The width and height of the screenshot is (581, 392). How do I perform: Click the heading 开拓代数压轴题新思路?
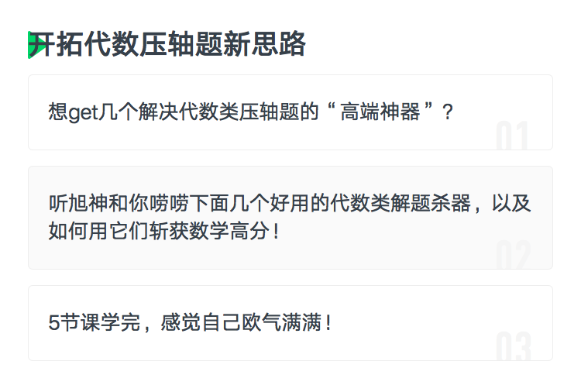pos(167,44)
